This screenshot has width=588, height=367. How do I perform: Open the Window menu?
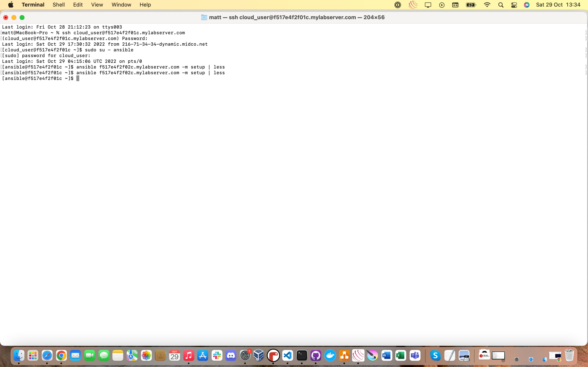[121, 5]
